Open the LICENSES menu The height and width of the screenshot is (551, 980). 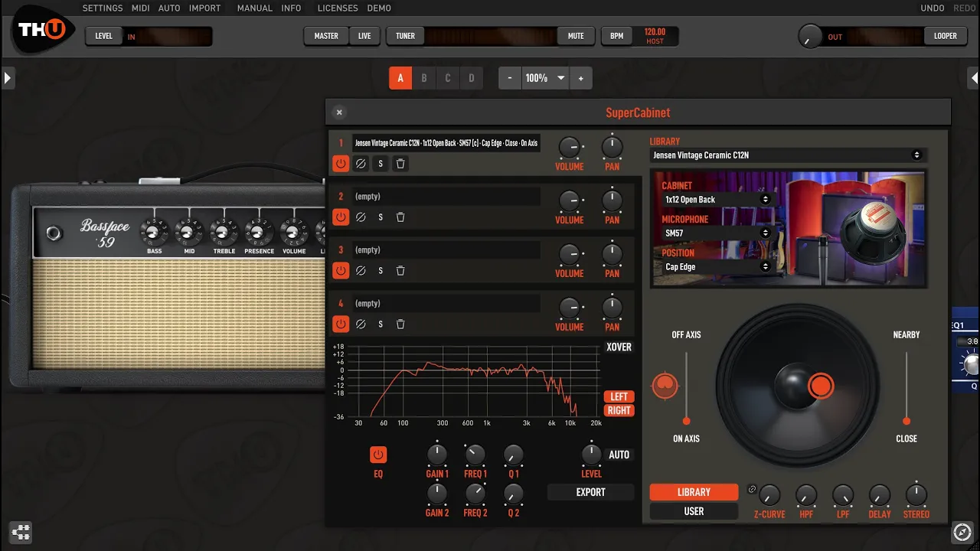(338, 8)
